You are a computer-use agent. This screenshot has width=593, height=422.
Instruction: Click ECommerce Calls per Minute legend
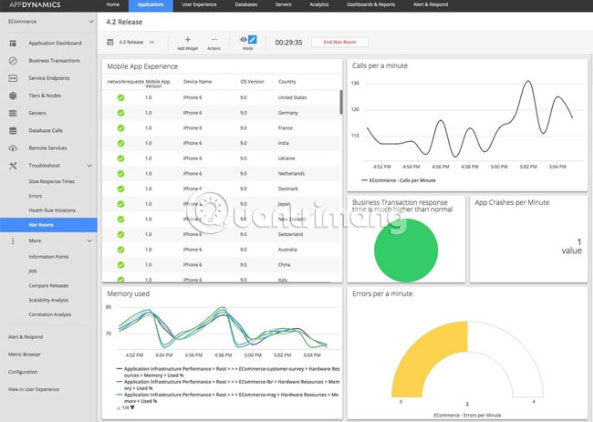point(398,180)
